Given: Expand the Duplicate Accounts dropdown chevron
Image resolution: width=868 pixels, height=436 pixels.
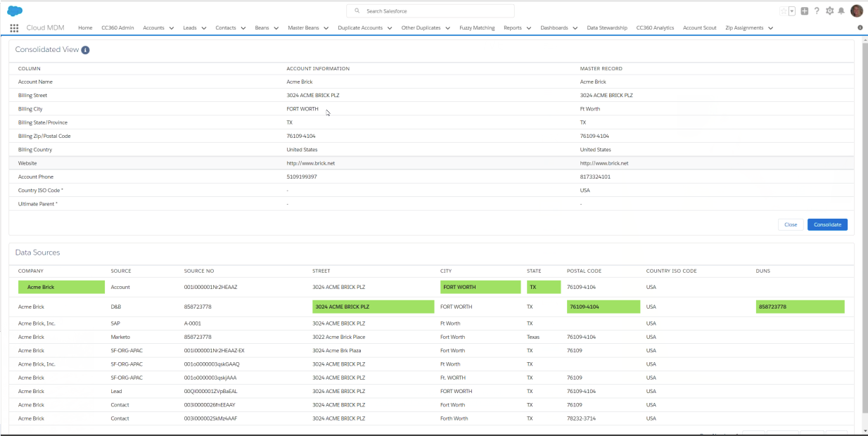Looking at the screenshot, I should click(x=389, y=28).
